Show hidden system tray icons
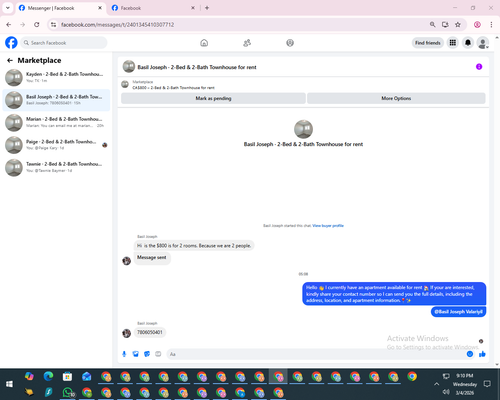 (436, 384)
